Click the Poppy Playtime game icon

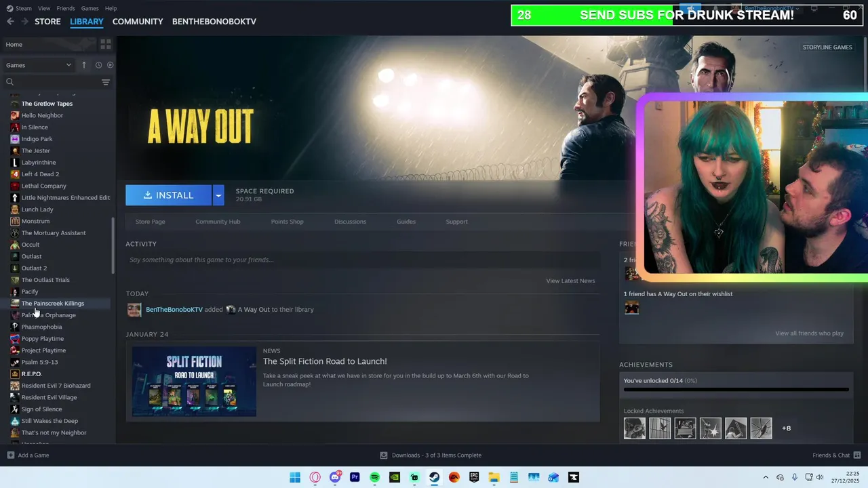tap(15, 339)
